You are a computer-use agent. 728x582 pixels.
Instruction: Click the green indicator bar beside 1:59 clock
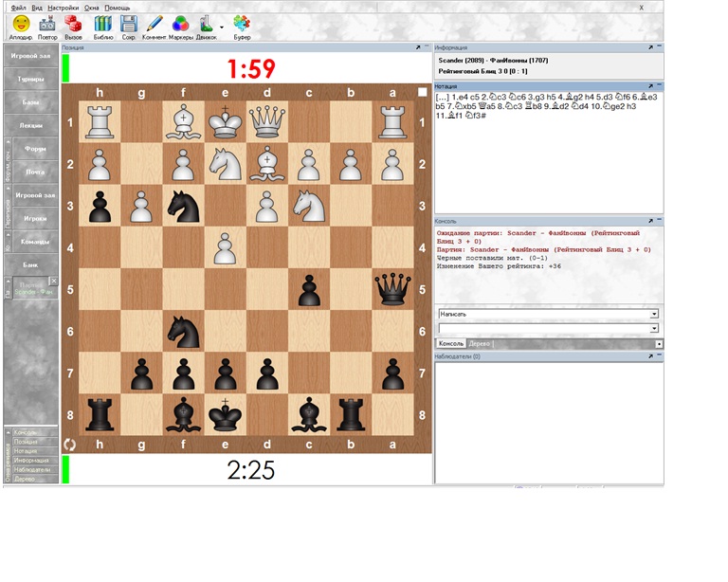point(66,67)
